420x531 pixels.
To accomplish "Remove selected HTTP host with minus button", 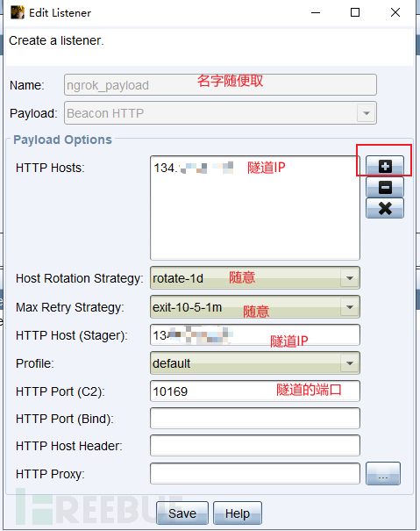I will tap(385, 187).
